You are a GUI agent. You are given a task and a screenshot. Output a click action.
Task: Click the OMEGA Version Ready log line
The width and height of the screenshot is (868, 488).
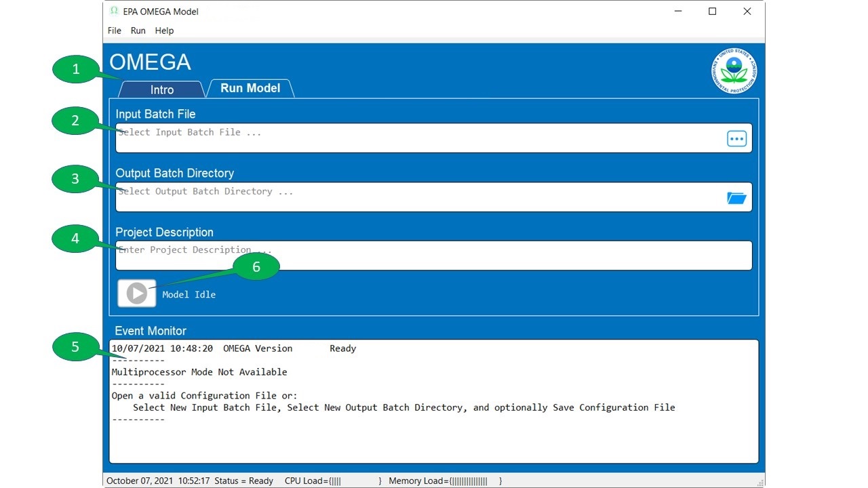pos(234,348)
